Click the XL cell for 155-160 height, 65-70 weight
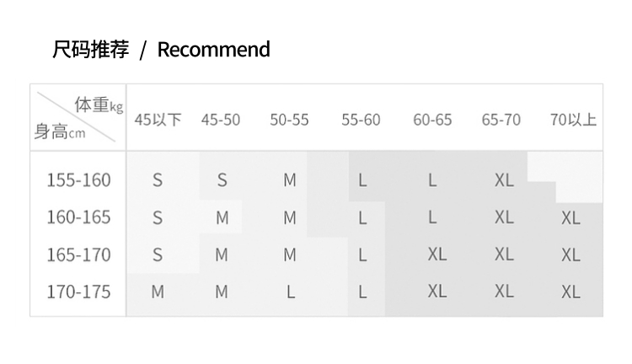Screen dimensions: 632x364 (x=504, y=179)
